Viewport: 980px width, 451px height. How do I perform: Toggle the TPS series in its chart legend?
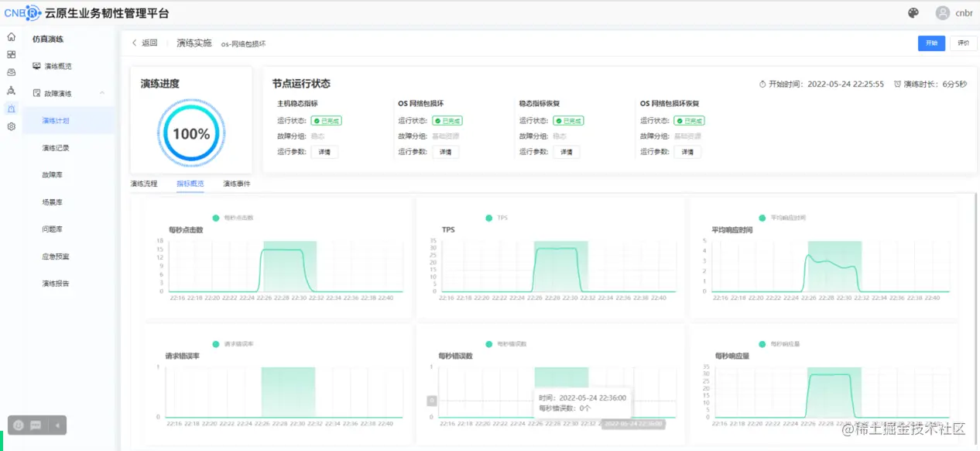tap(496, 218)
